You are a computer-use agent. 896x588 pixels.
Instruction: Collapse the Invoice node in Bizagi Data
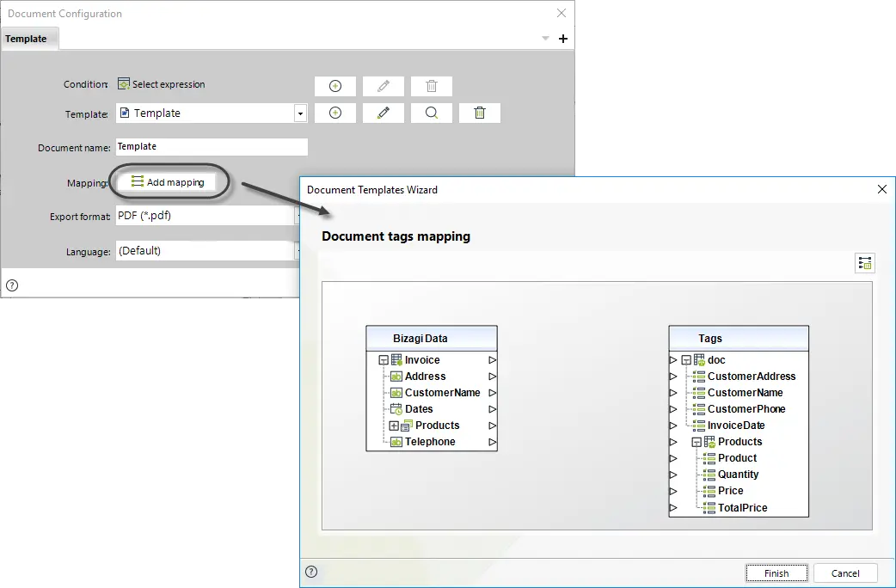click(x=384, y=360)
